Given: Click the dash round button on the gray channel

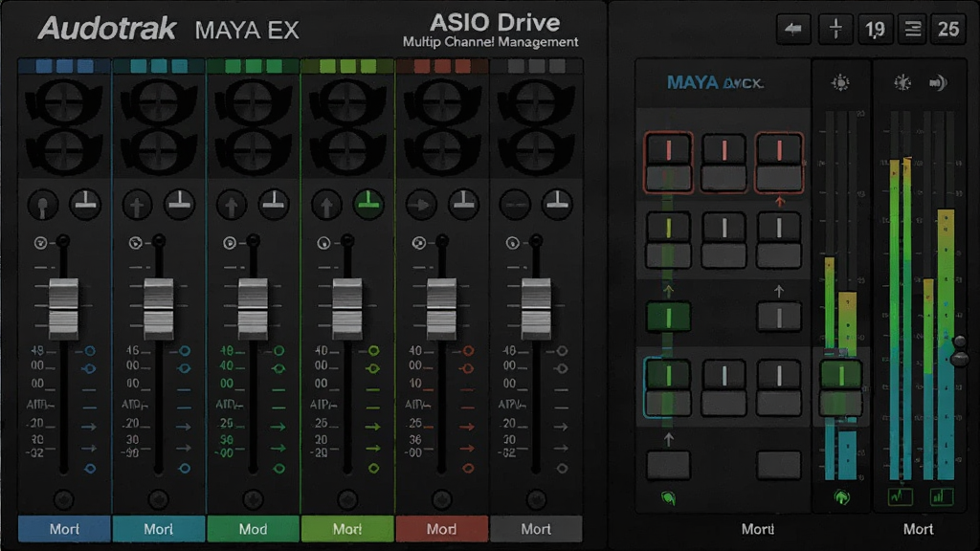Looking at the screenshot, I should click(x=515, y=205).
